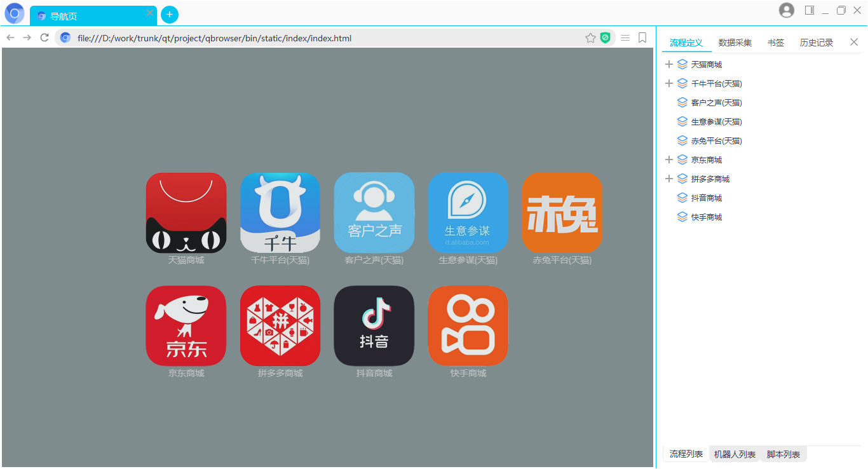The width and height of the screenshot is (868, 469).
Task: Click the 抖音商城 caption under its tile
Action: click(374, 374)
